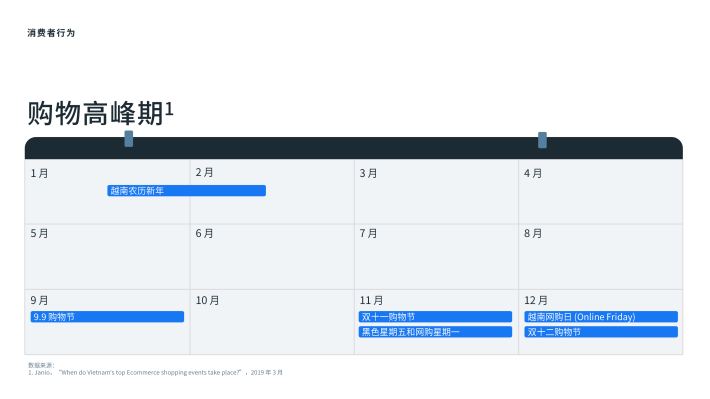
Task: Click the 双十一购物节 event bar
Action: [435, 317]
